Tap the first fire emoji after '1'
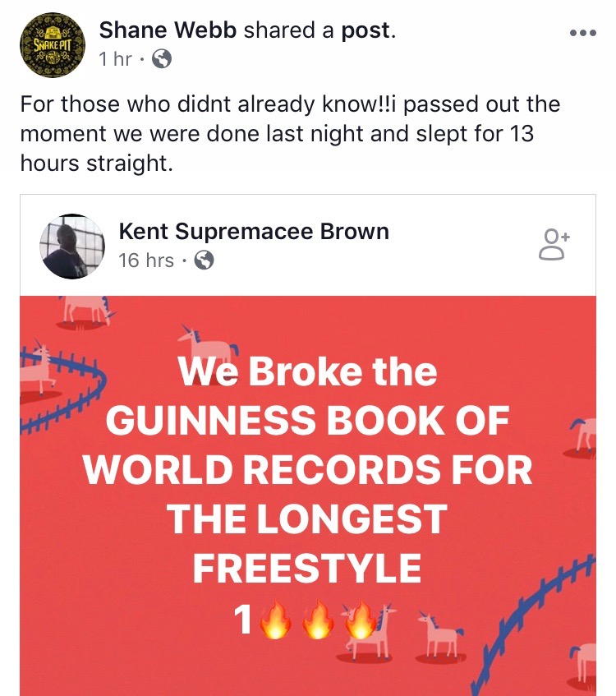The image size is (616, 696). pyautogui.click(x=276, y=622)
